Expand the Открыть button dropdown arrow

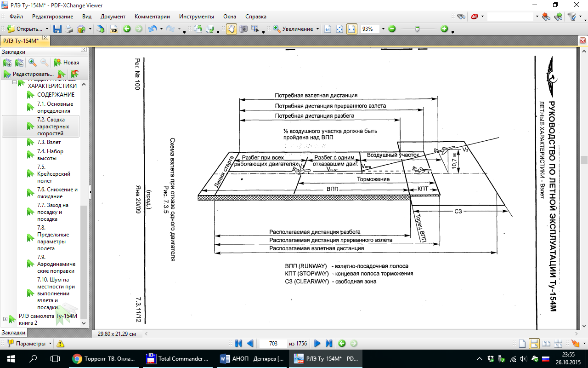(47, 29)
